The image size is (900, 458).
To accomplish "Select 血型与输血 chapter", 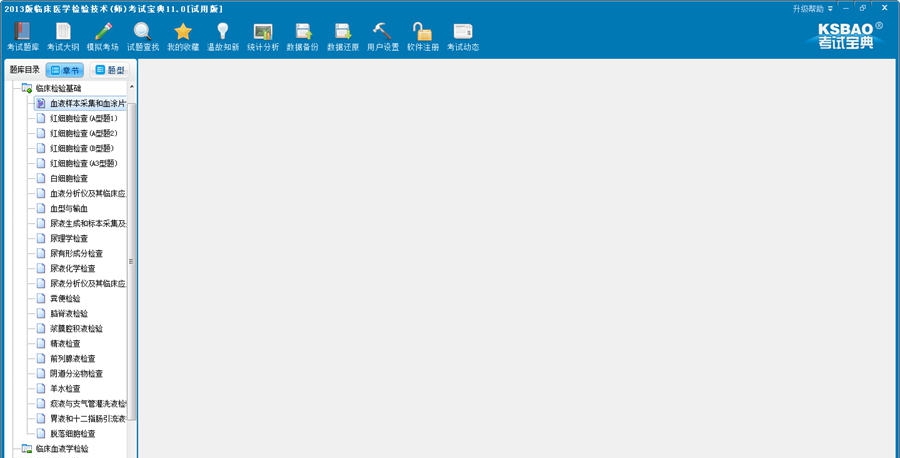I will [x=63, y=208].
